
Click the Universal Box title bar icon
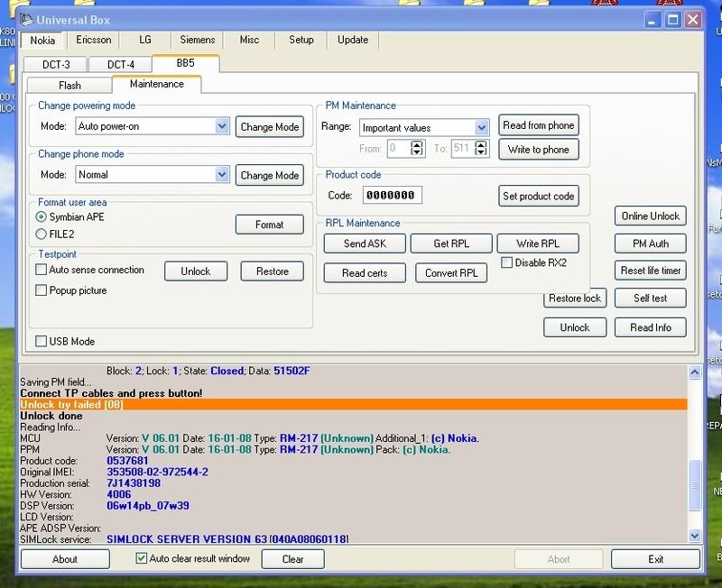26,20
